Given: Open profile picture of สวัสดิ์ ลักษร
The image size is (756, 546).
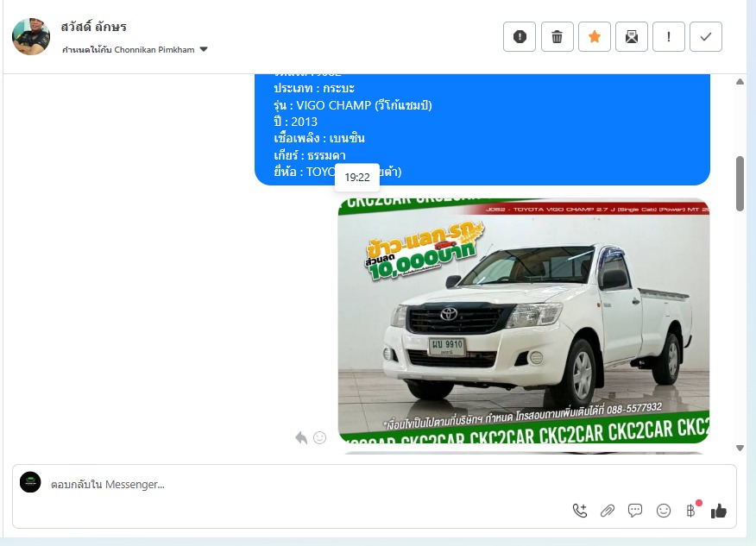Looking at the screenshot, I should [x=31, y=36].
